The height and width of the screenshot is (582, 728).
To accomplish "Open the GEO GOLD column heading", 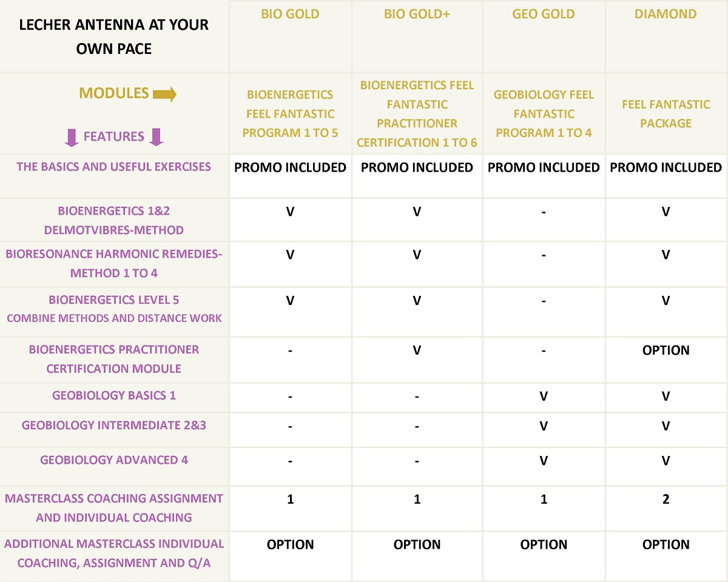I will pyautogui.click(x=544, y=14).
